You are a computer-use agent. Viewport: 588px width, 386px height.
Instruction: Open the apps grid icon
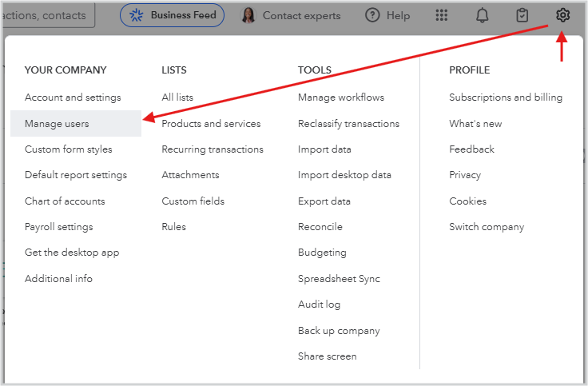click(x=441, y=15)
